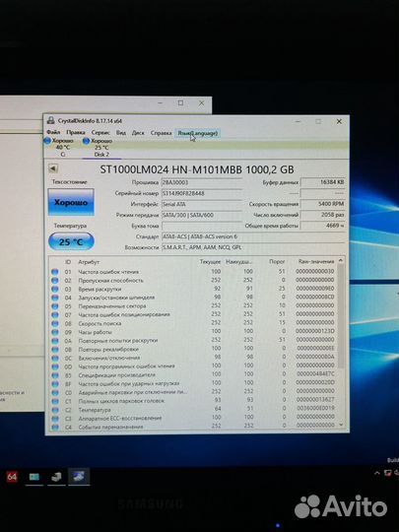Screen dimensions: 399x532
Task: Click the Прошивка firmware field
Action: (202, 182)
